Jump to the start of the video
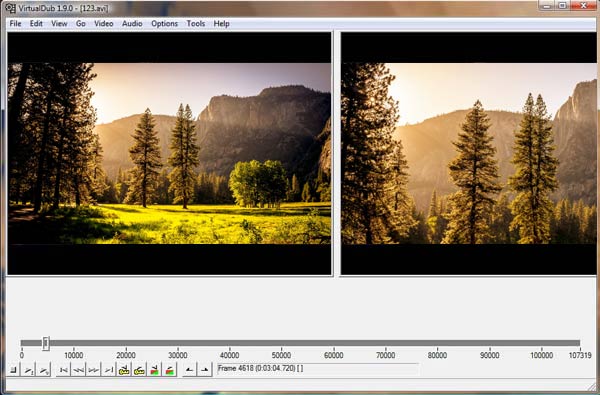Screen dimensions: 600x395 64,370
